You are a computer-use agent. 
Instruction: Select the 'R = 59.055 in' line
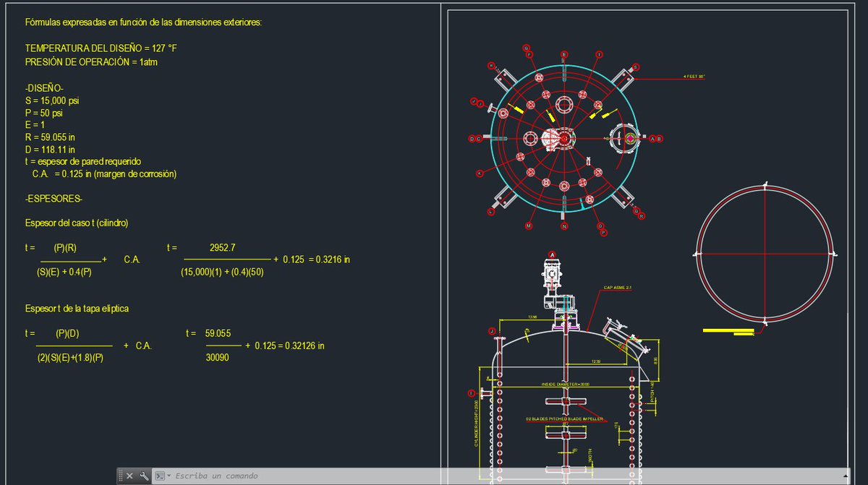[51, 137]
